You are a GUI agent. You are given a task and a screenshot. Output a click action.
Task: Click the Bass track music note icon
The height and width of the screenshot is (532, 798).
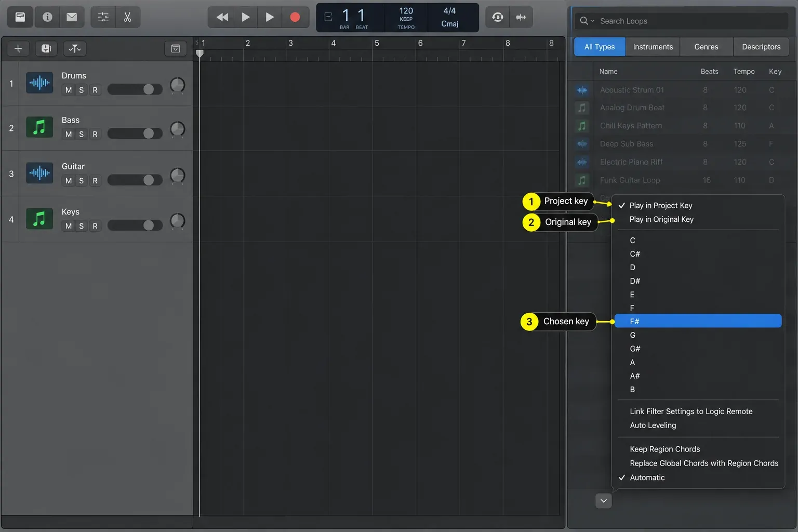pos(39,127)
